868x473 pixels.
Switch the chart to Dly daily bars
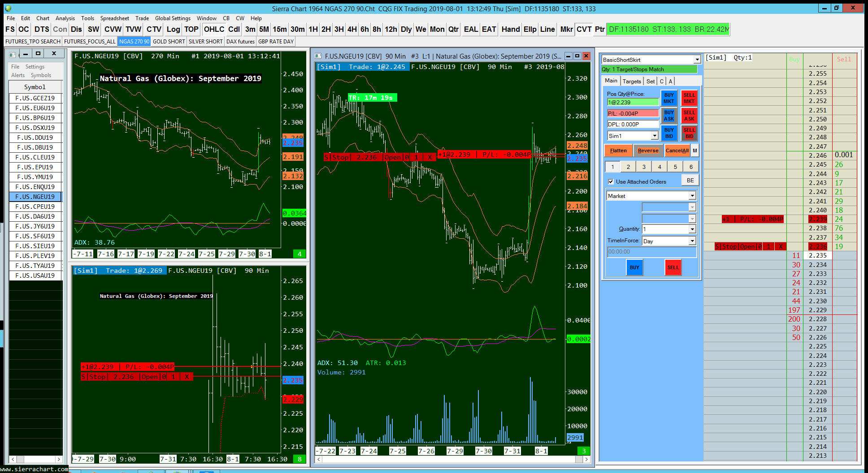point(406,29)
